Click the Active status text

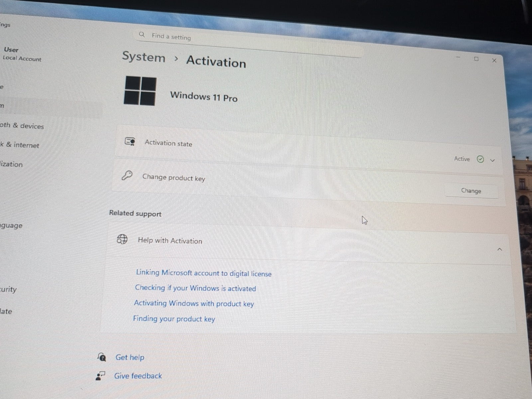462,159
